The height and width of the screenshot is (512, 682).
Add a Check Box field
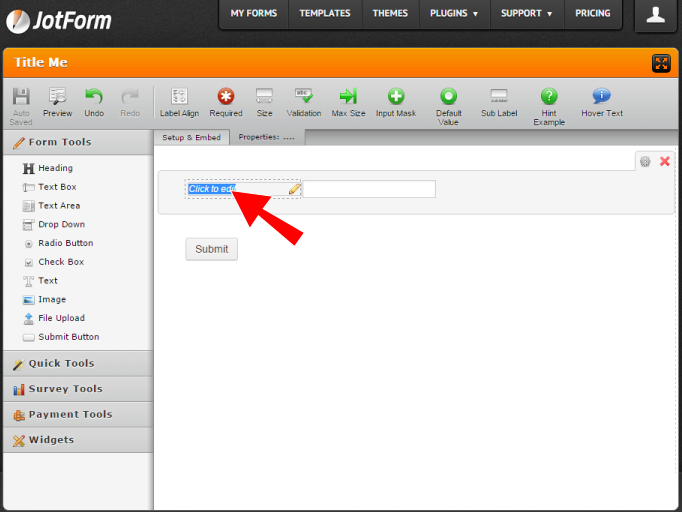tap(53, 262)
